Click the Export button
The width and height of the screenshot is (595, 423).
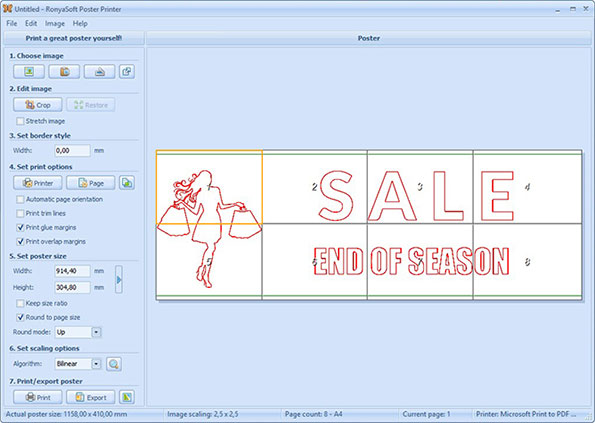pos(91,397)
